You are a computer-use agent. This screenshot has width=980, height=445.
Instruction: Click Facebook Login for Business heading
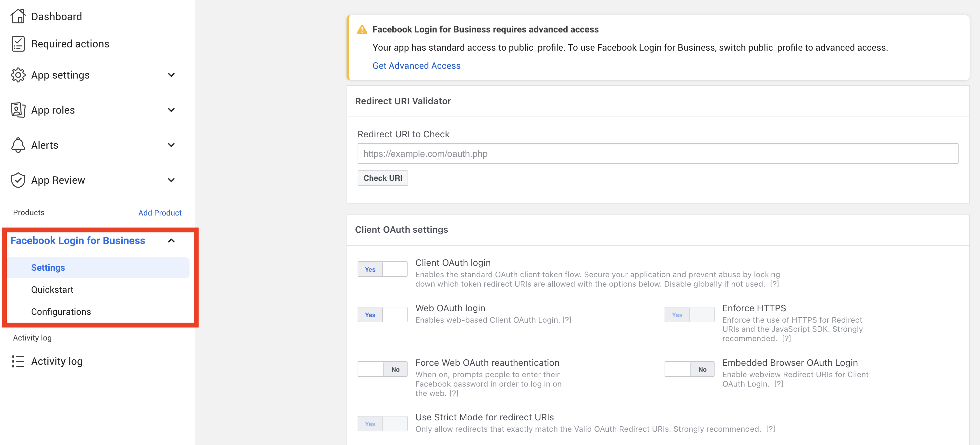pos(78,241)
